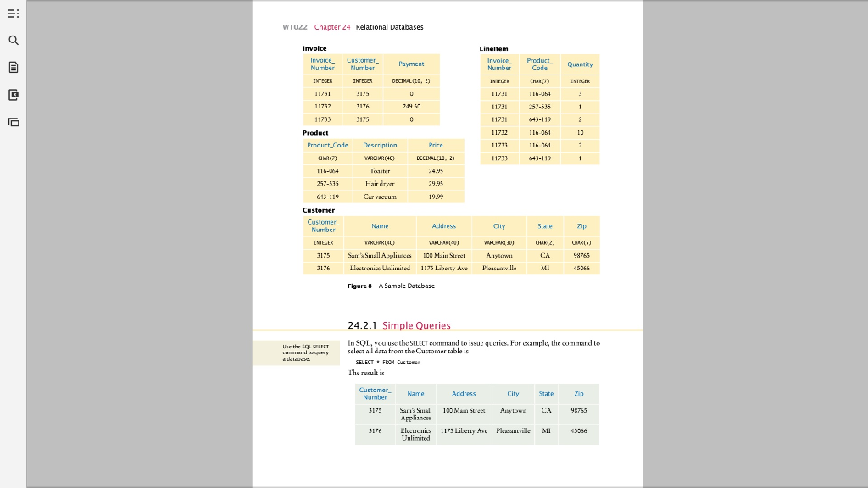
Task: Click the Zip header in the result table
Action: tap(579, 393)
